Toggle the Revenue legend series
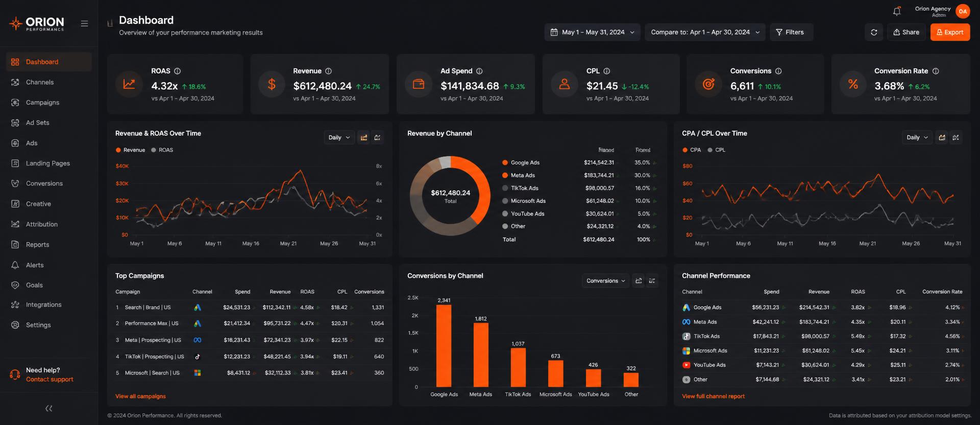The width and height of the screenshot is (980, 425). pos(130,150)
